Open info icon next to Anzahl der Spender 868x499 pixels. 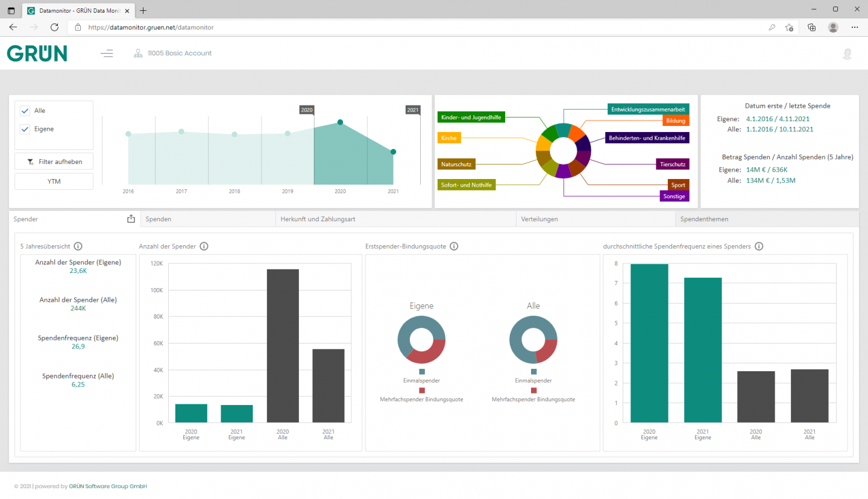pos(204,246)
